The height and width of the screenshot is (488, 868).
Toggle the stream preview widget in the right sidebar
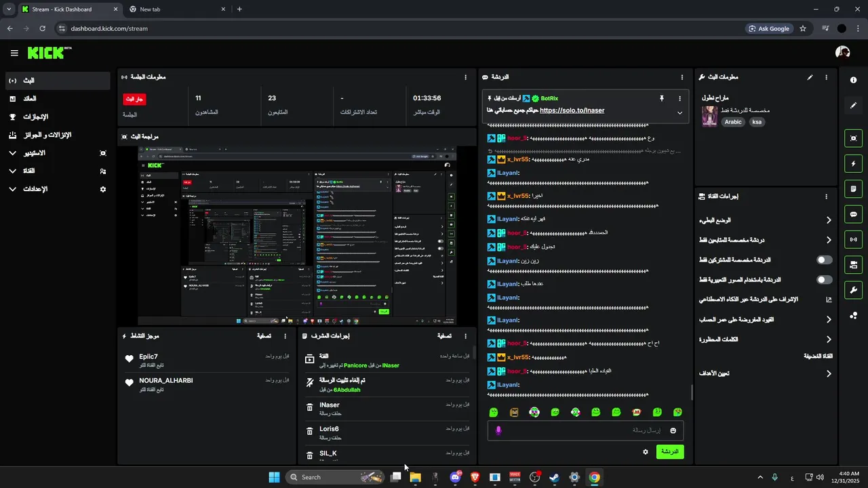tap(853, 138)
